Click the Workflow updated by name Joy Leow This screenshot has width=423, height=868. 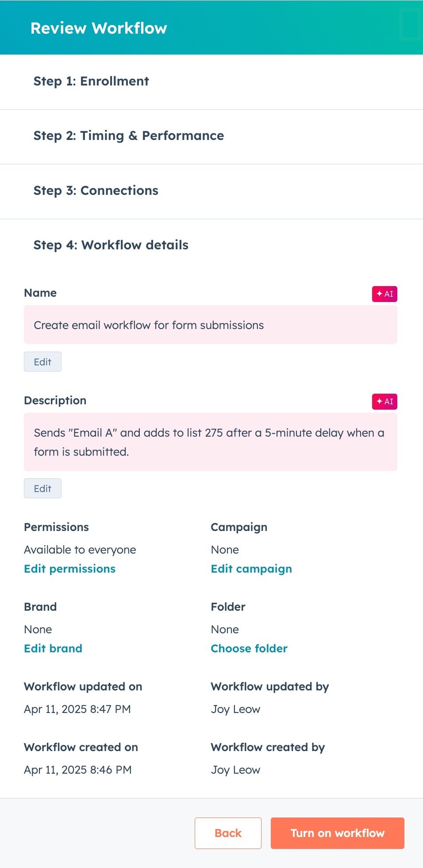[x=235, y=709]
